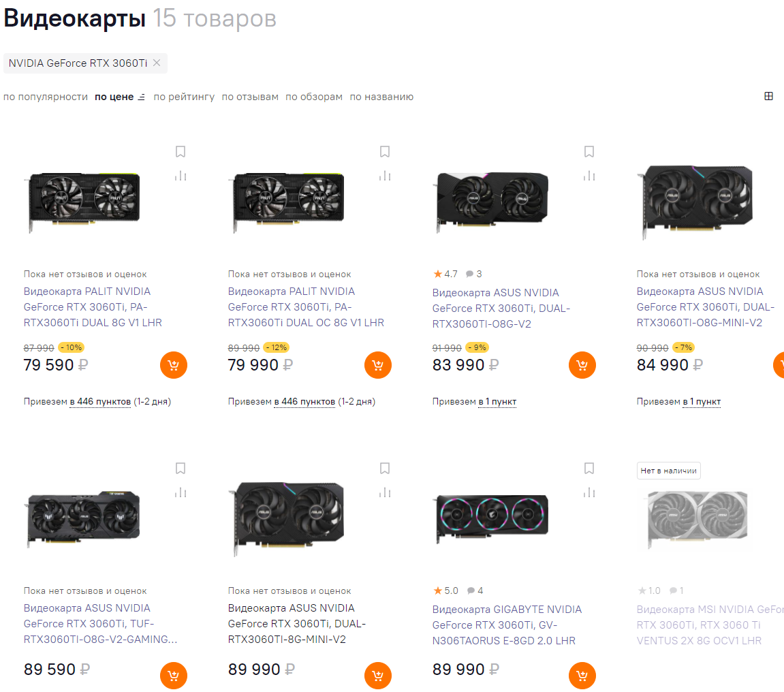Bookmark the PALIT DUAL 8G V1 LHR card
Screen dimensions: 784x692
pyautogui.click(x=181, y=151)
